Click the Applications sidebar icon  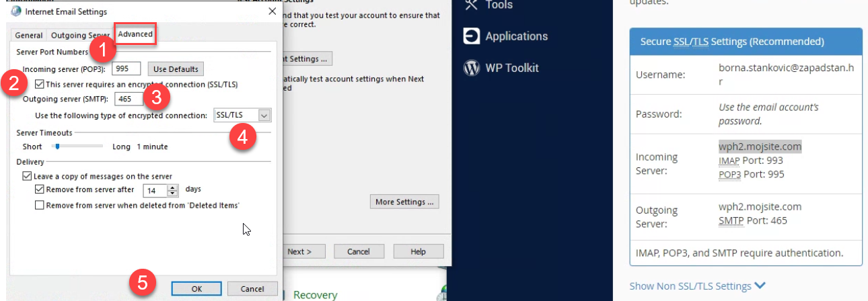pyautogui.click(x=471, y=36)
